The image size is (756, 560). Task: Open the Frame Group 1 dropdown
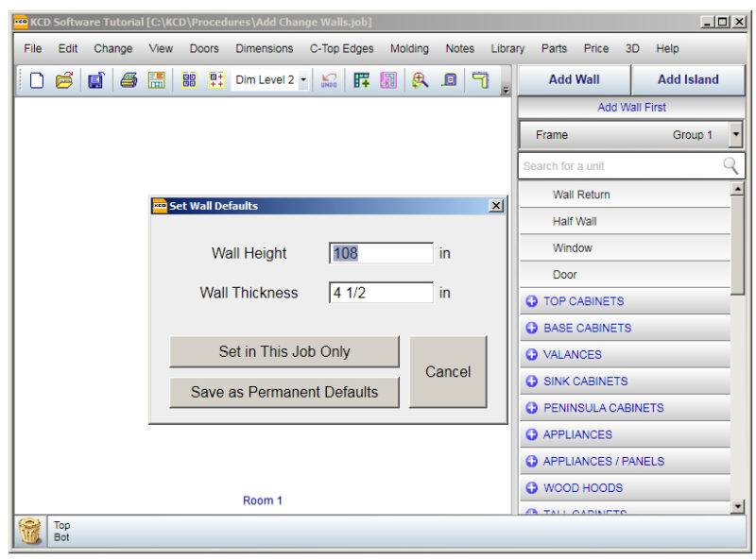[736, 135]
